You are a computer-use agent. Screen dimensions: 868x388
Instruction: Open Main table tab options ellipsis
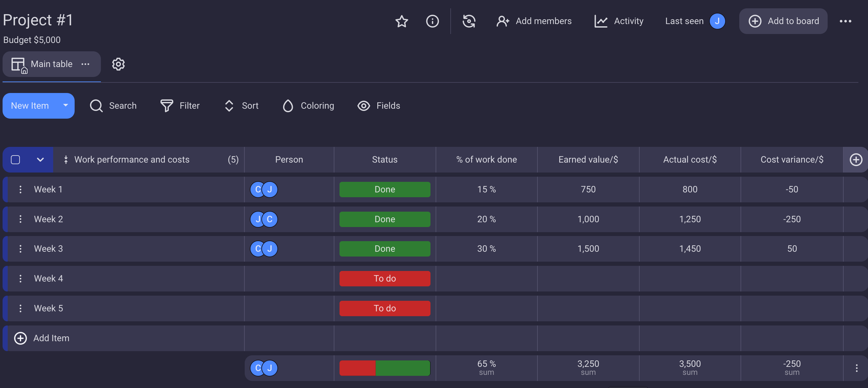point(85,64)
